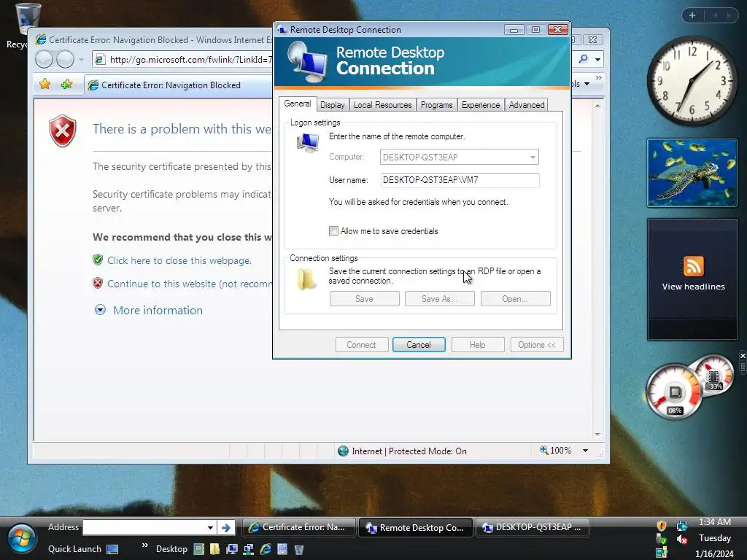Click Show Desktop icon in Quick Launch
This screenshot has width=747, height=560.
click(112, 549)
